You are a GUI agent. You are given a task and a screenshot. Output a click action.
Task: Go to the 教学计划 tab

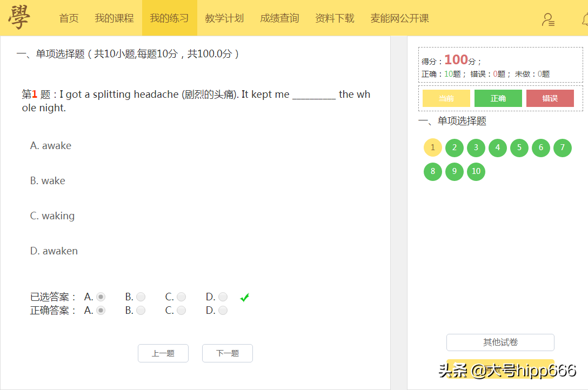coord(224,18)
